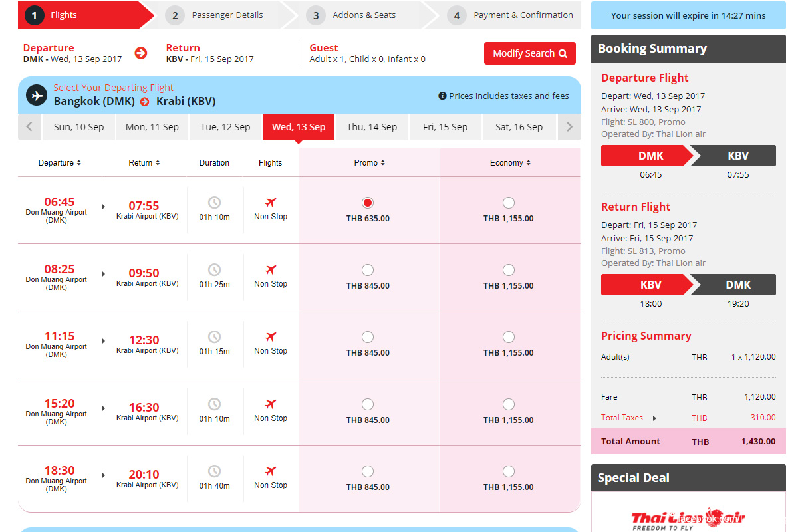Switch to Thu, 14 Sep date tab
This screenshot has width=798, height=532.
click(372, 127)
